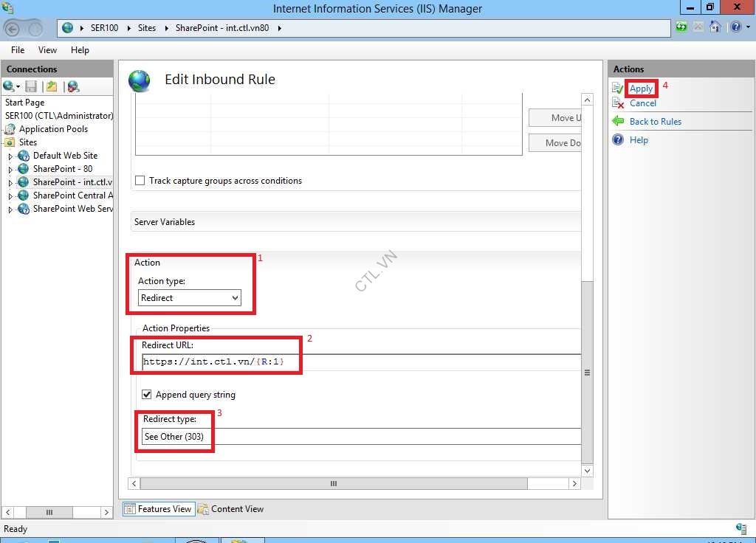Click the Home icon near the address bar
Viewport: 756px width, 543px height.
pyautogui.click(x=715, y=27)
